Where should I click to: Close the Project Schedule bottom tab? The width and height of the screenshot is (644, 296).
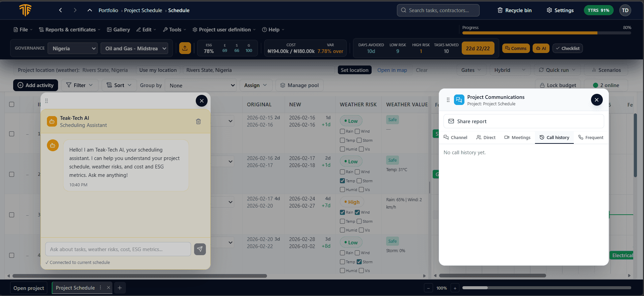108,288
